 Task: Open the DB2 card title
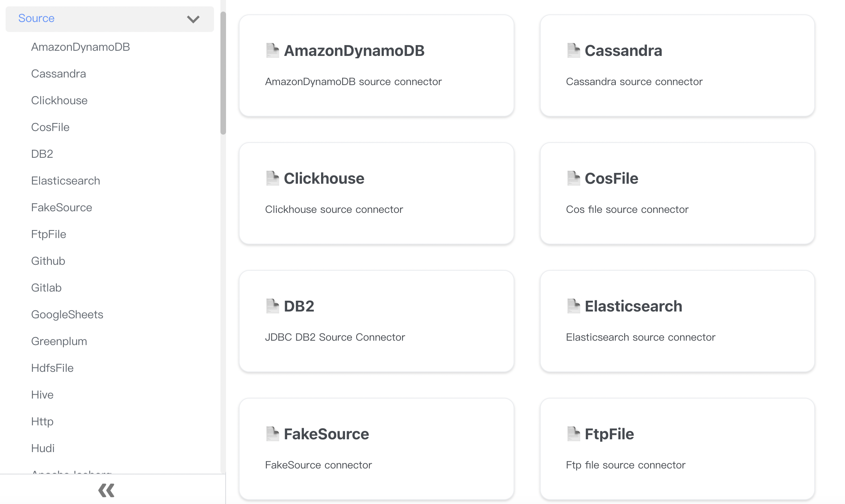(x=299, y=306)
